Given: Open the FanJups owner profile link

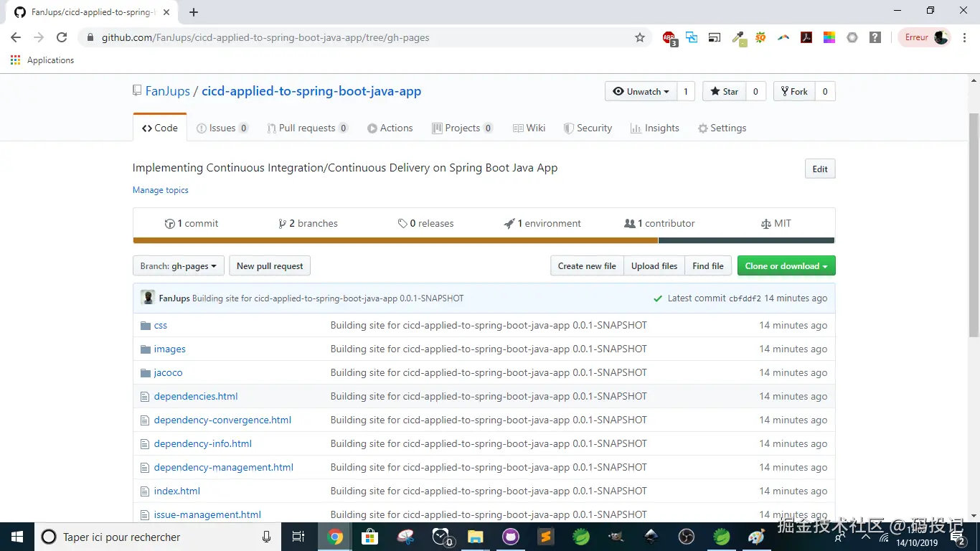Looking at the screenshot, I should coord(168,91).
